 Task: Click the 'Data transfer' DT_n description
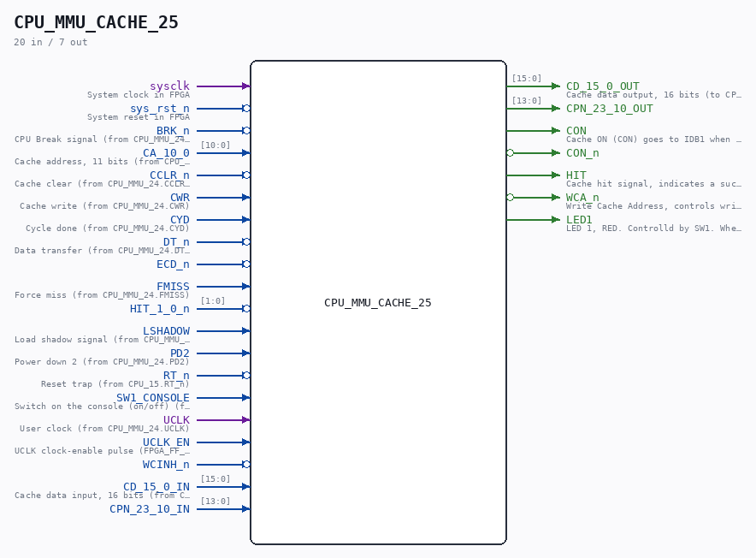coord(102,250)
